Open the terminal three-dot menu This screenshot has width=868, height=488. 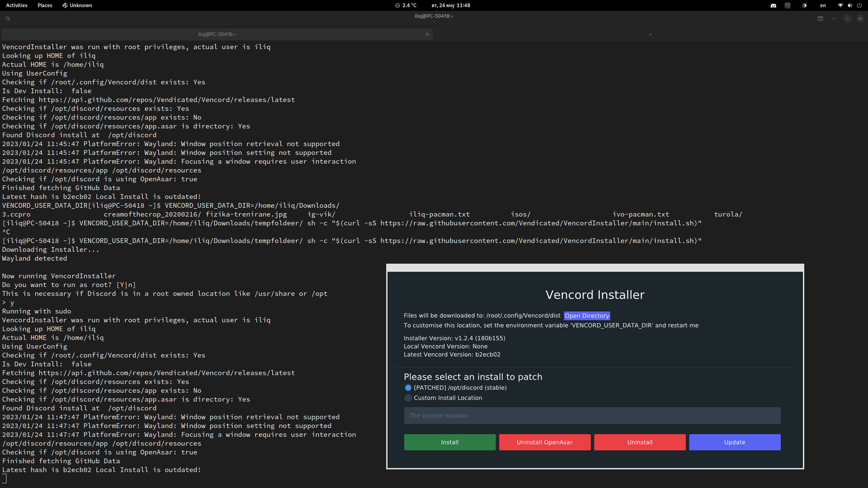pos(834,19)
